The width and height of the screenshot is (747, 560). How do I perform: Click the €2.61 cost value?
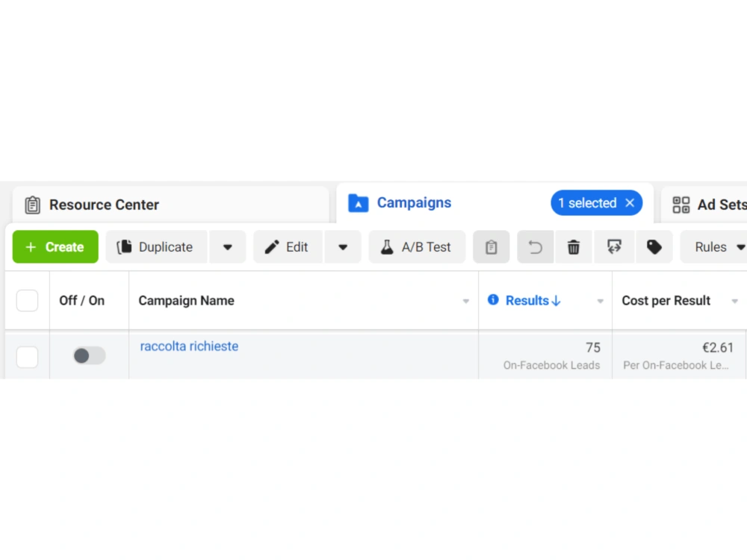coord(718,348)
